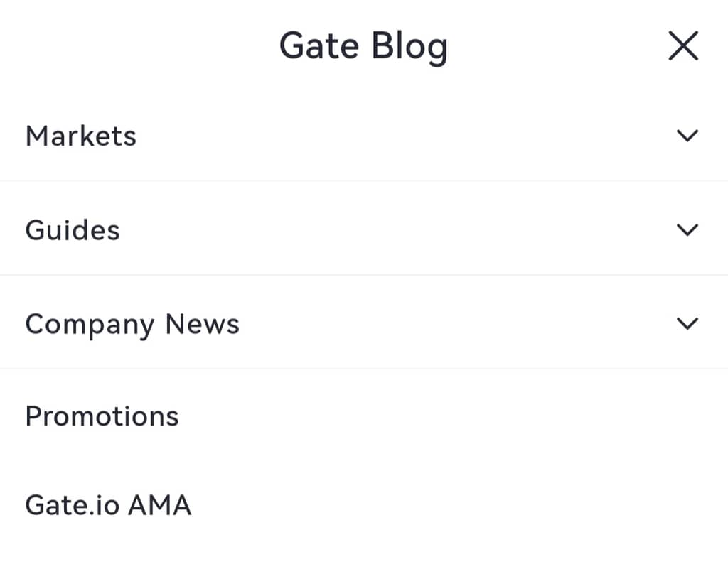The width and height of the screenshot is (728, 579).
Task: Click the Company News text label
Action: 132,325
